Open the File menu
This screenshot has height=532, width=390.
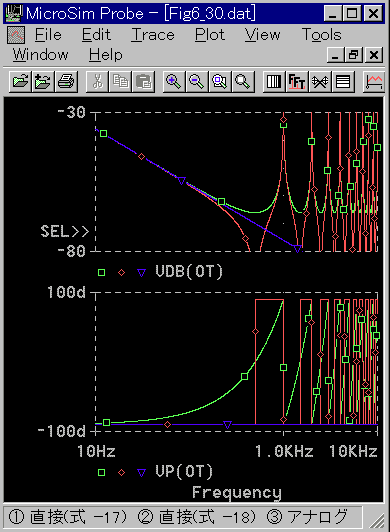pyautogui.click(x=48, y=35)
